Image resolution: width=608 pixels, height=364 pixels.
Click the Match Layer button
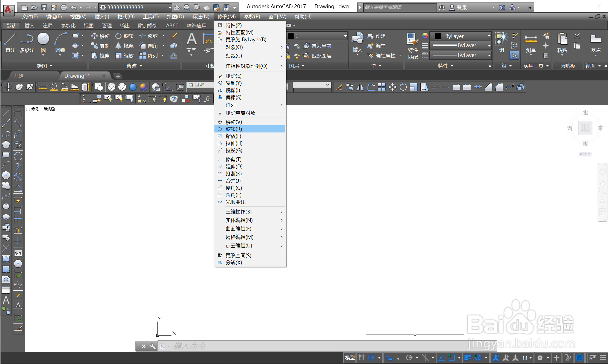pos(318,56)
